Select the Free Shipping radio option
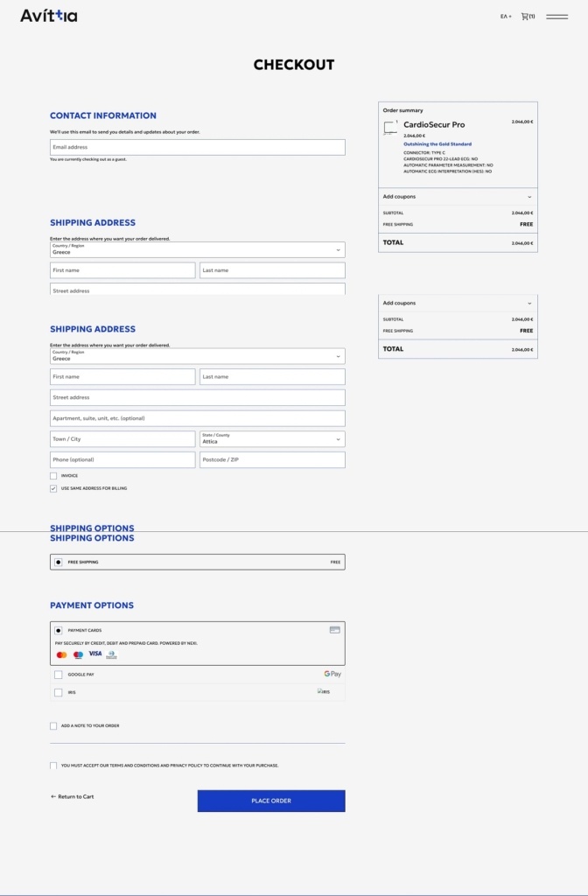The width and height of the screenshot is (588, 896). (x=59, y=562)
